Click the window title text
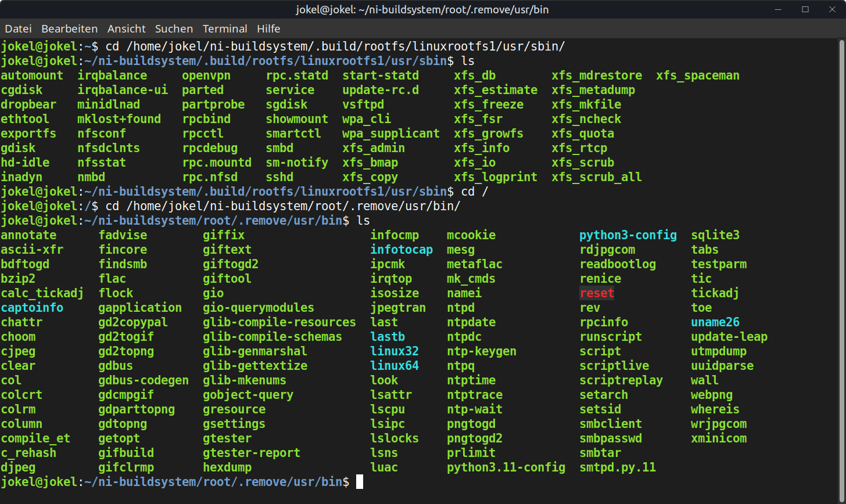Image resolution: width=846 pixels, height=504 pixels. point(423,9)
